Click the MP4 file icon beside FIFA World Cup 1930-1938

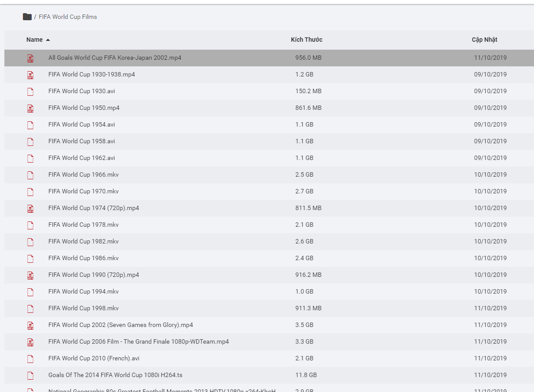(x=30, y=75)
